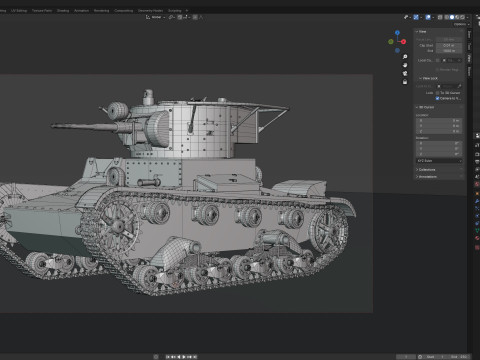Toggle X-ray mode in the viewport header

440,17
